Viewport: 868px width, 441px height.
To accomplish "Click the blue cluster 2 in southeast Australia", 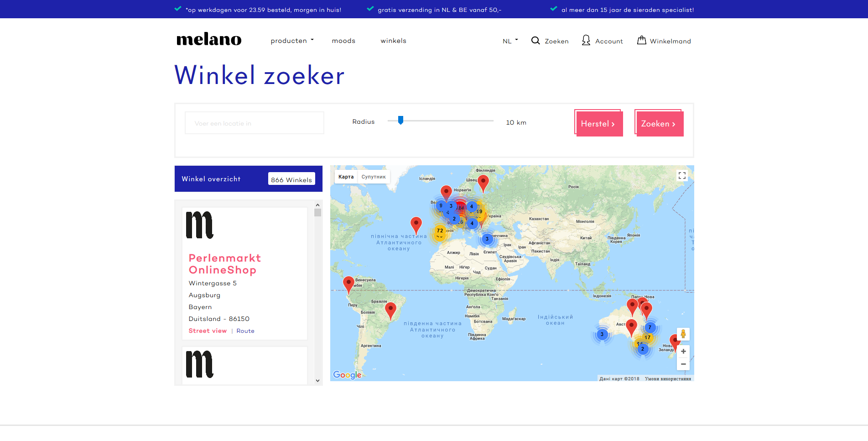I will point(643,349).
